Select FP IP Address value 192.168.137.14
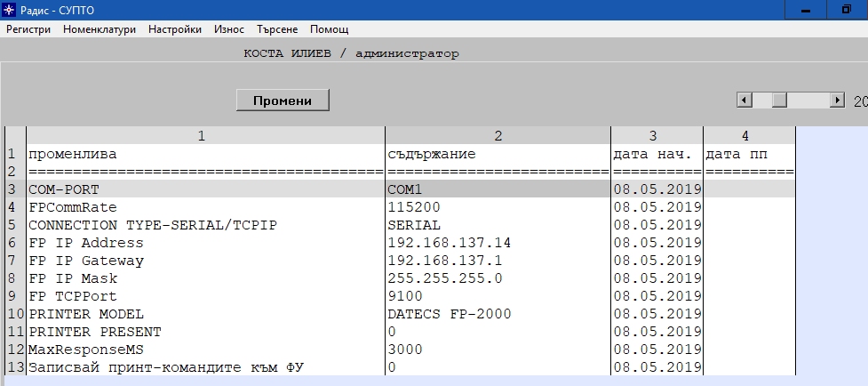The width and height of the screenshot is (868, 386). (x=498, y=243)
